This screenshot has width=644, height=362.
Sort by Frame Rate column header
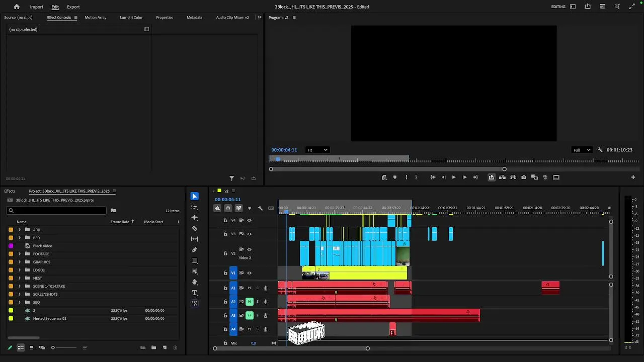[x=120, y=222]
